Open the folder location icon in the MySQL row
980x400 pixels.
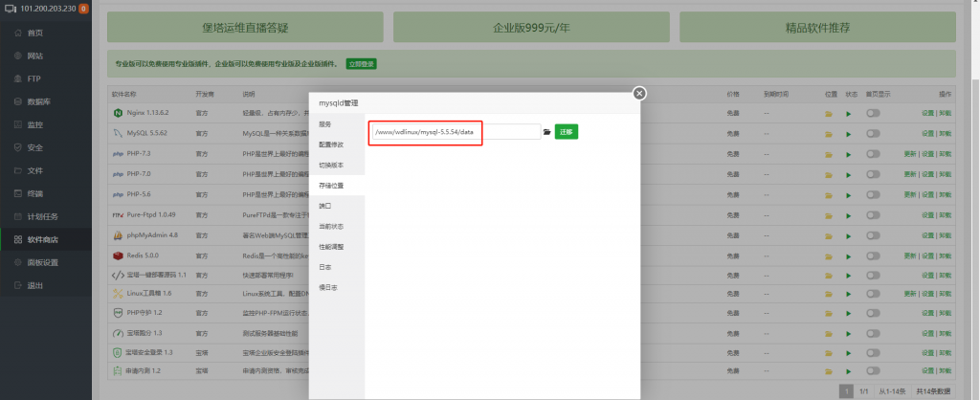pos(829,134)
